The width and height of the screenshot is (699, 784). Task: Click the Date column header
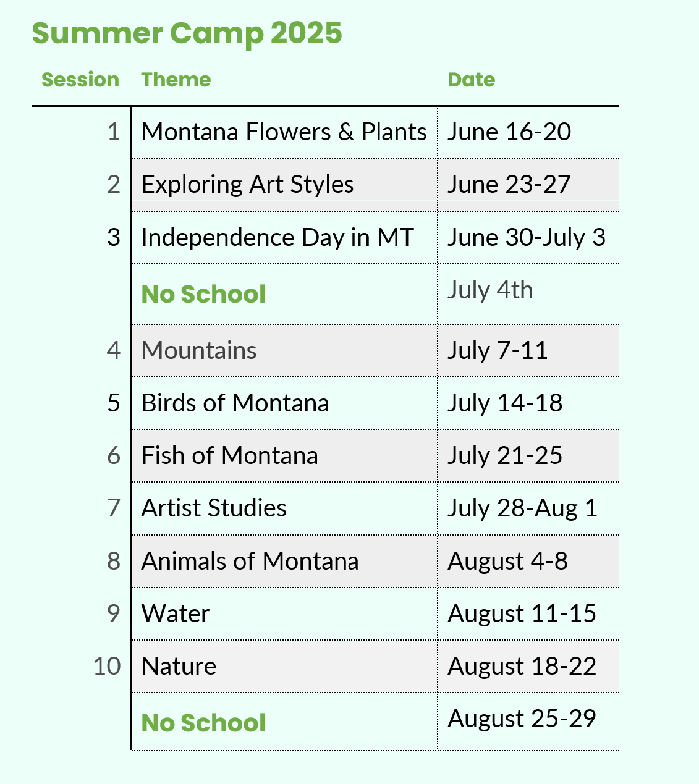point(471,80)
